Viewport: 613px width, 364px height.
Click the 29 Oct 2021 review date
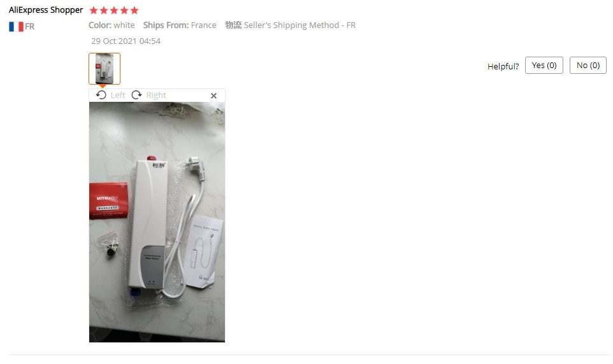pos(126,41)
